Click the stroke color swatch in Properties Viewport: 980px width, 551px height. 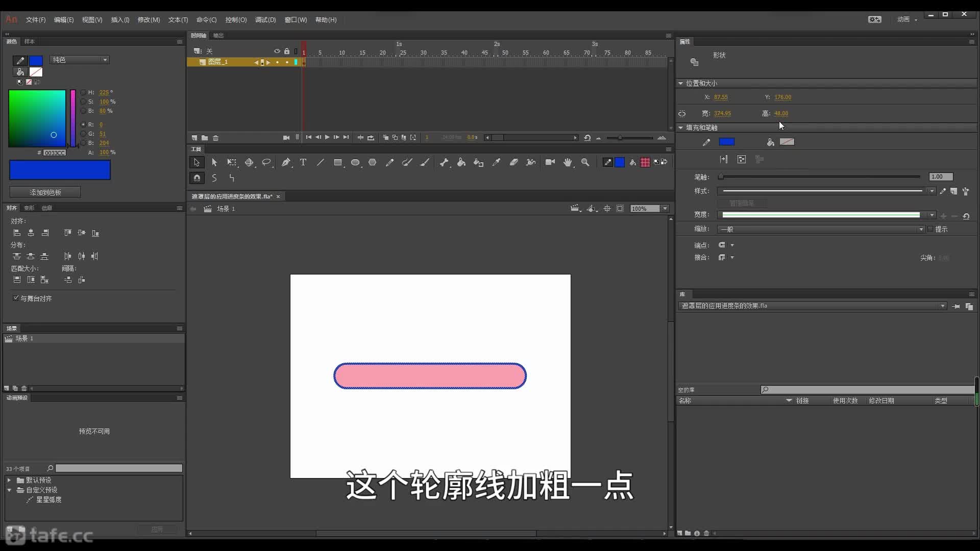(x=727, y=142)
